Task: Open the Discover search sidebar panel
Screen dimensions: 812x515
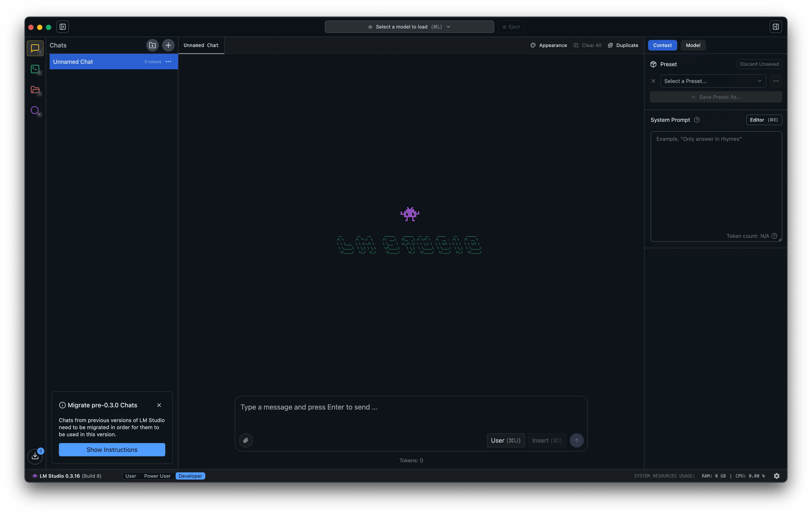Action: 35,111
